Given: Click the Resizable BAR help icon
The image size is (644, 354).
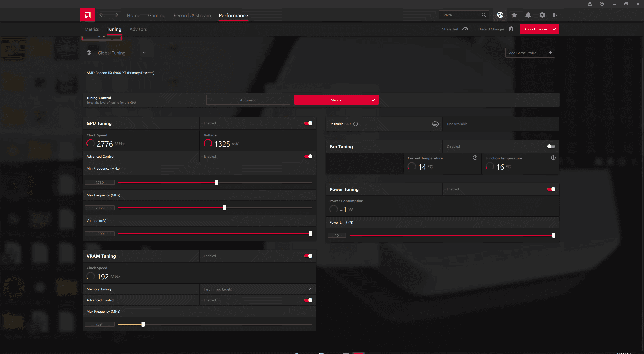Looking at the screenshot, I should [356, 124].
